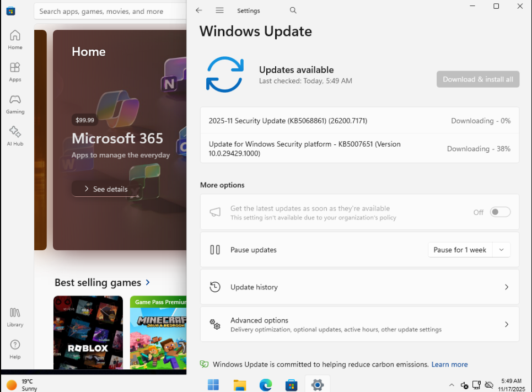Go back in Settings window
This screenshot has height=392, width=532.
click(x=199, y=10)
